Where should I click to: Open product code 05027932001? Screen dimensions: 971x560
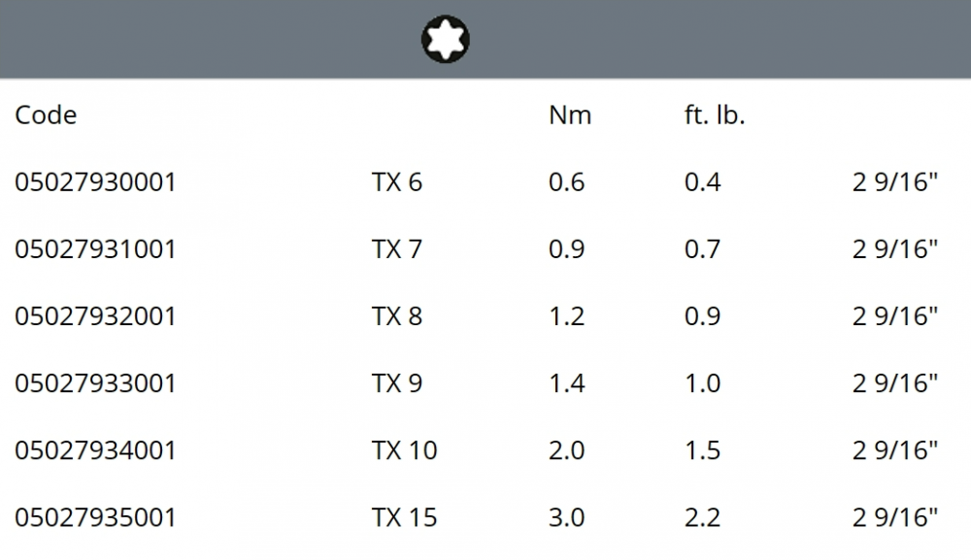[x=95, y=316]
